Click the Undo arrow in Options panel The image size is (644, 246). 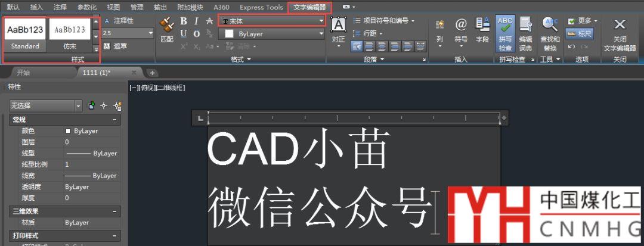click(571, 46)
